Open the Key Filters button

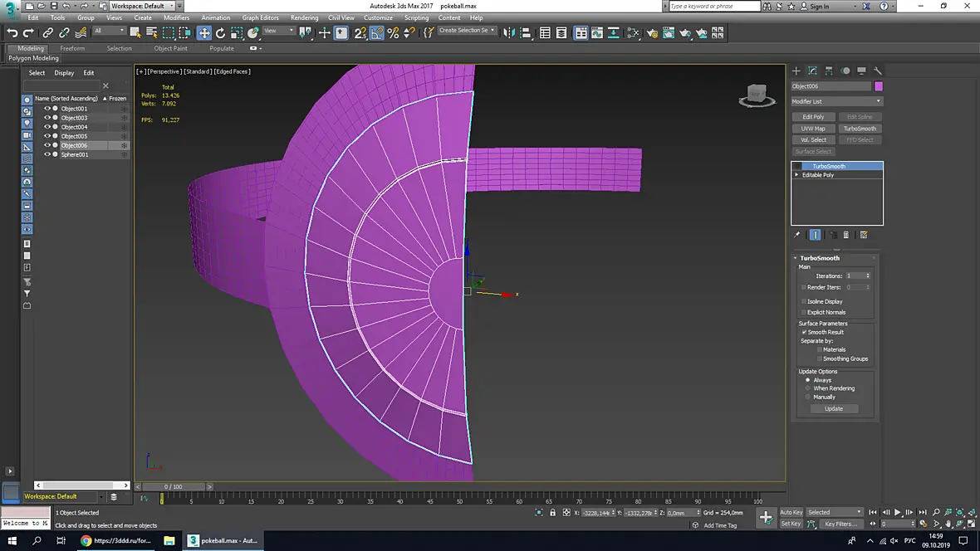tap(840, 524)
